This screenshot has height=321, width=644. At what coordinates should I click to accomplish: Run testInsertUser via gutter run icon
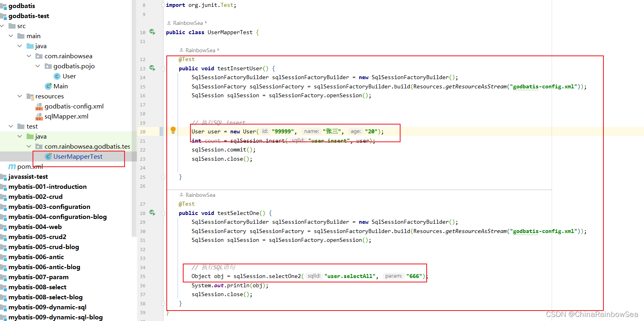click(x=152, y=68)
